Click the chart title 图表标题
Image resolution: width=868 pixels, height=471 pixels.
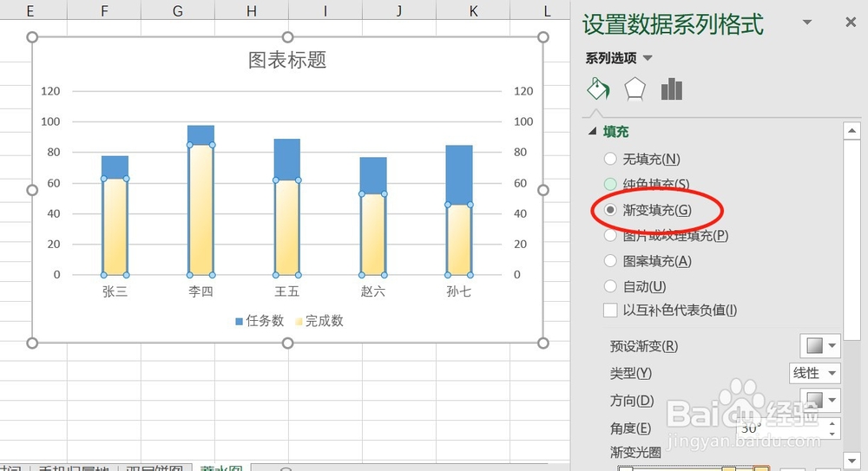(x=287, y=60)
